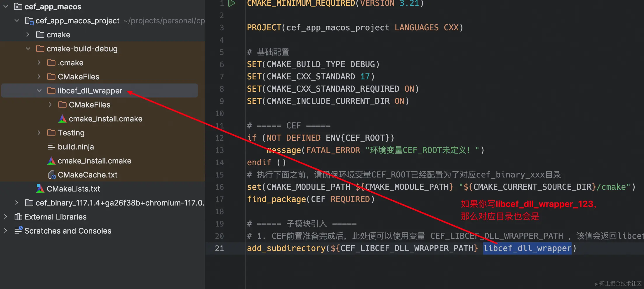The height and width of the screenshot is (289, 644).
Task: Click the Scratches and Consoles clock icon
Action: tap(18, 230)
